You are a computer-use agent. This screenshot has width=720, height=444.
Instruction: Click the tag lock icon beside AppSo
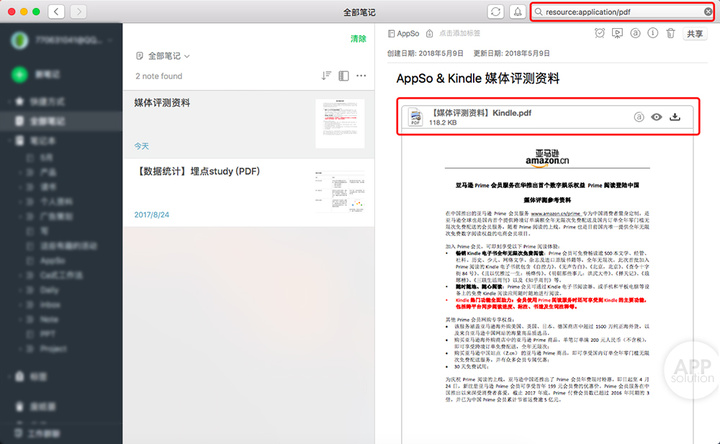pos(429,33)
